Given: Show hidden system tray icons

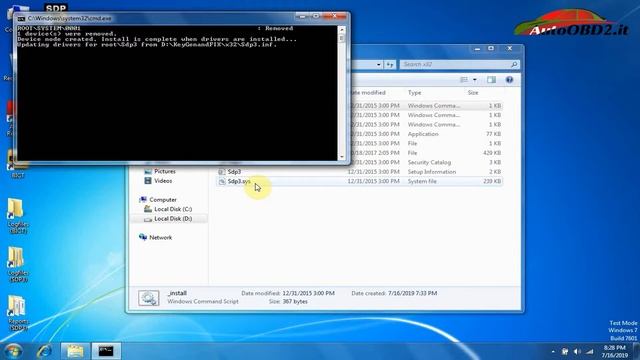Looking at the screenshot, I should pos(553,351).
